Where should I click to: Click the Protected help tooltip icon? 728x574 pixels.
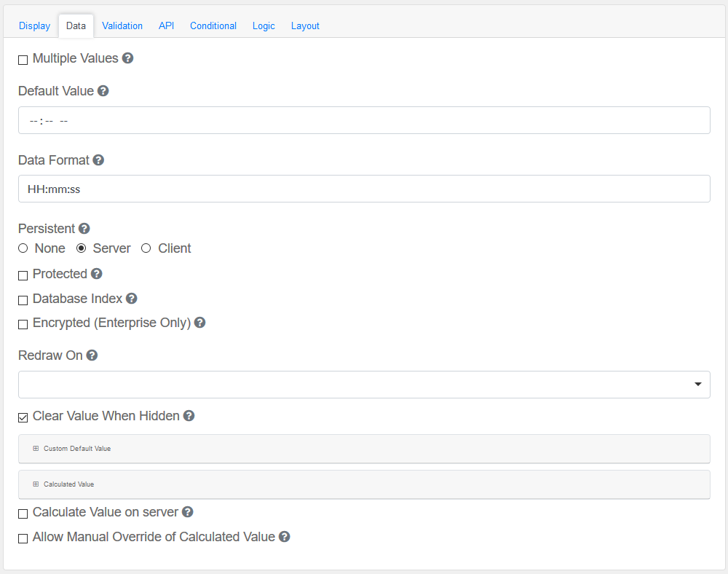pos(96,274)
